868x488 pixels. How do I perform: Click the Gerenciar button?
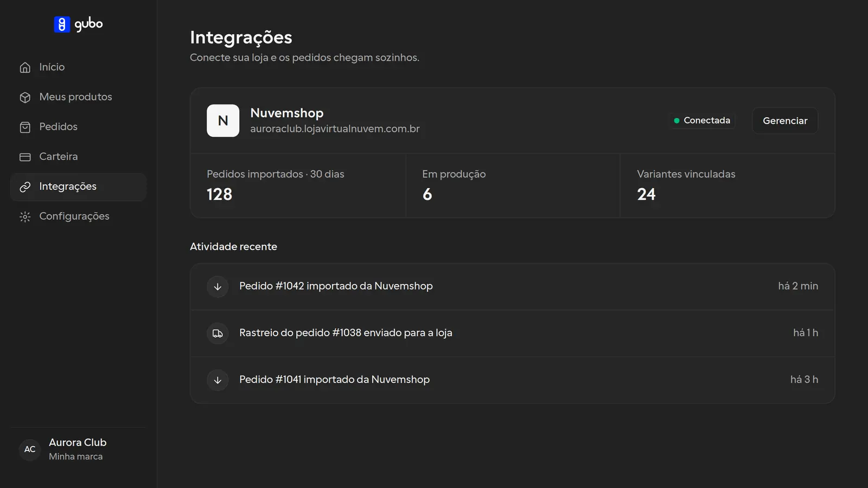click(x=785, y=120)
